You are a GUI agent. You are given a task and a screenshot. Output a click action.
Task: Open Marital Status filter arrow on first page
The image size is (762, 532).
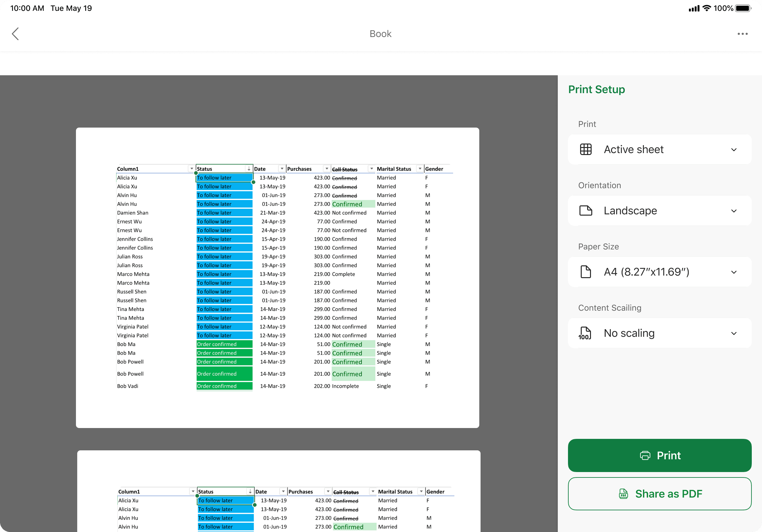coord(420,169)
